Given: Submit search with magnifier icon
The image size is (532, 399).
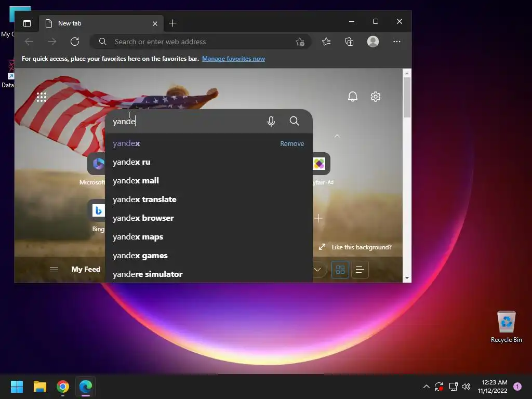Looking at the screenshot, I should pos(294,121).
